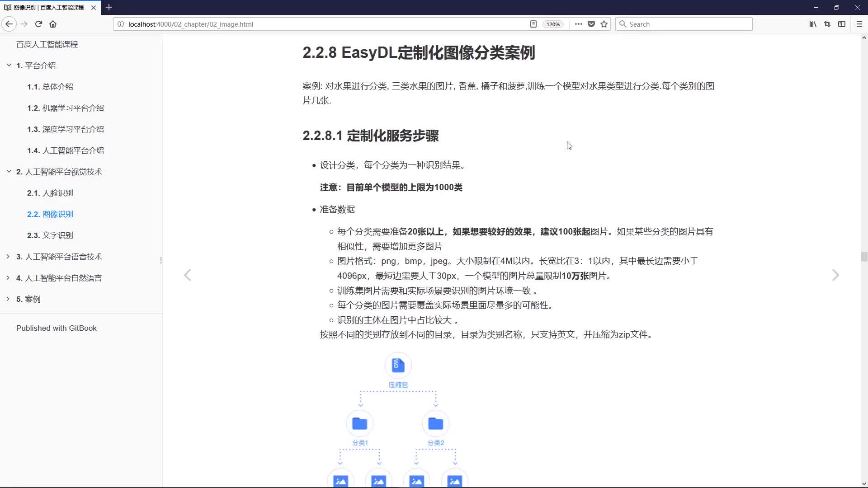Open 1. 平台介绍 chapter link
Image resolution: width=868 pixels, height=488 pixels.
pos(36,66)
